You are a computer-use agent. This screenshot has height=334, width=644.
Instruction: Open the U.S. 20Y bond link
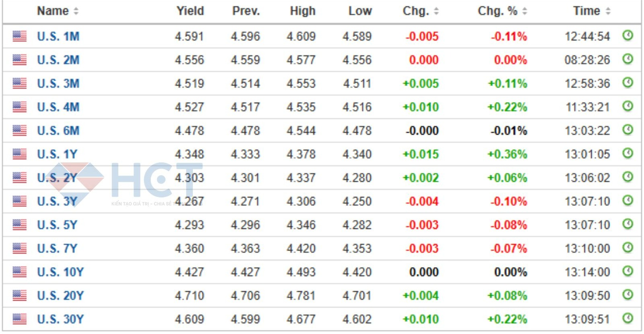[x=60, y=296]
